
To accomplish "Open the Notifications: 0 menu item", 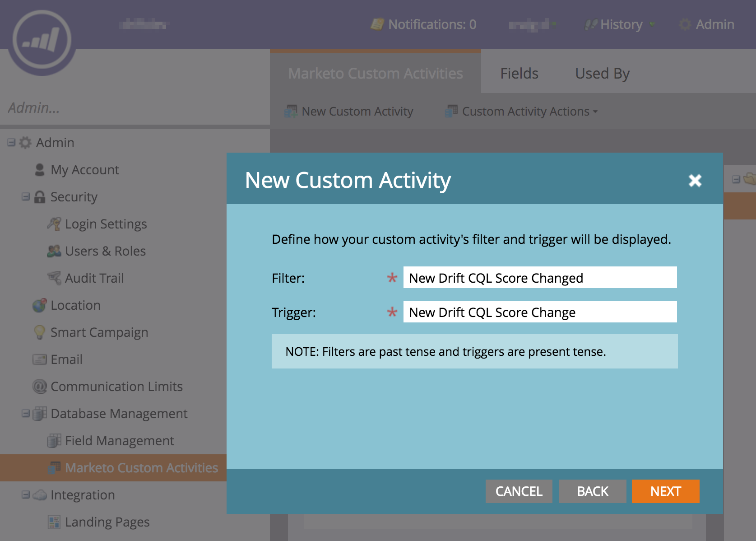I will point(423,24).
